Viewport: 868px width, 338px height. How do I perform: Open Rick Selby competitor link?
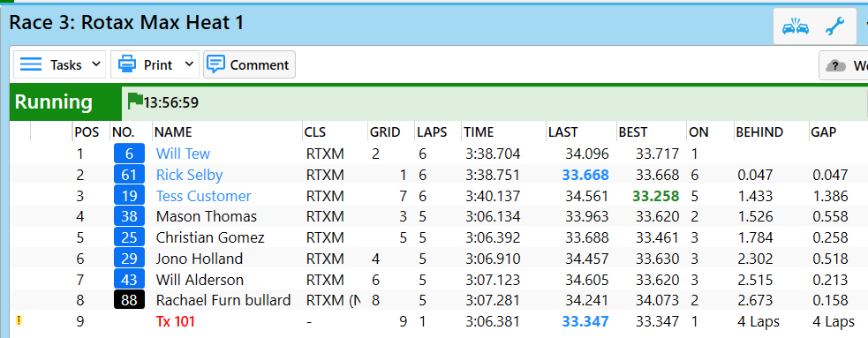point(189,175)
